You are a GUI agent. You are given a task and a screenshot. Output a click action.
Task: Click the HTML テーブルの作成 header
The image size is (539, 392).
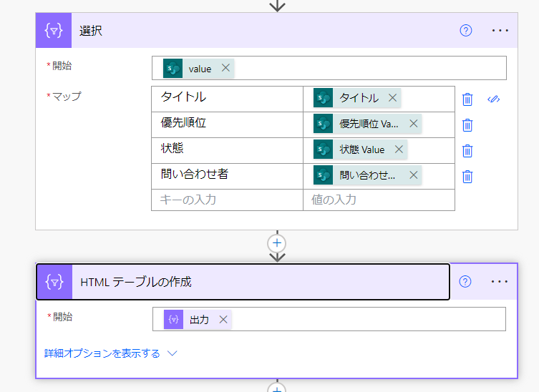coord(243,282)
